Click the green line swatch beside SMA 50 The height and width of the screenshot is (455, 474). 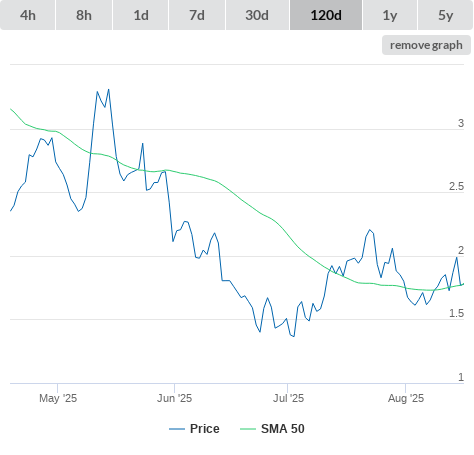(x=248, y=429)
